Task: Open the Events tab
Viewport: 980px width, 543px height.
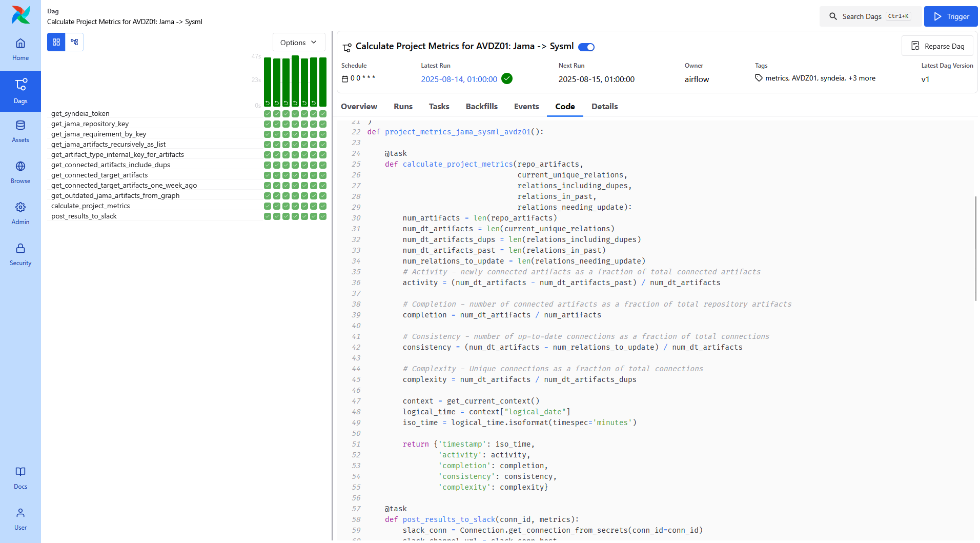Action: pyautogui.click(x=526, y=106)
